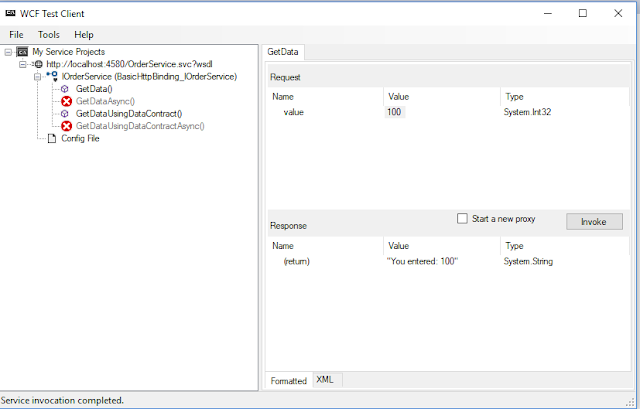Select GetData() operation in tree

pos(94,89)
